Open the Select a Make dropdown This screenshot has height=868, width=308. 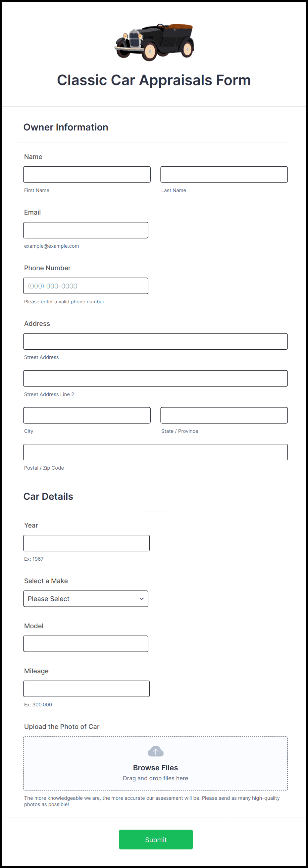[85, 599]
